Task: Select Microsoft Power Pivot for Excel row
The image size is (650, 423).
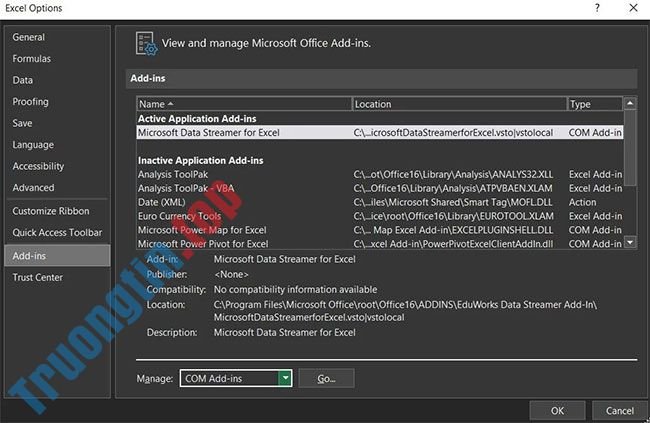Action: pos(380,244)
